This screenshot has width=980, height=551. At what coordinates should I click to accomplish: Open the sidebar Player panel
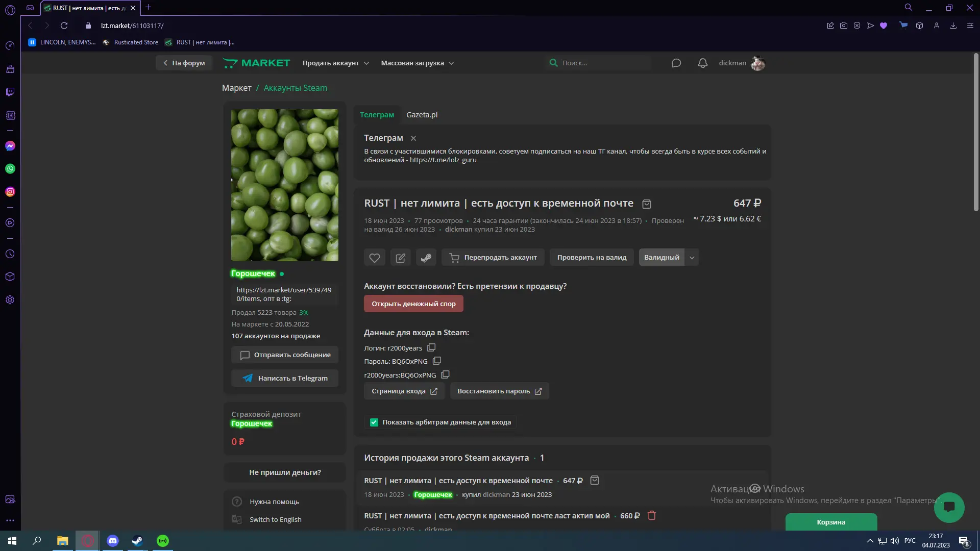10,223
